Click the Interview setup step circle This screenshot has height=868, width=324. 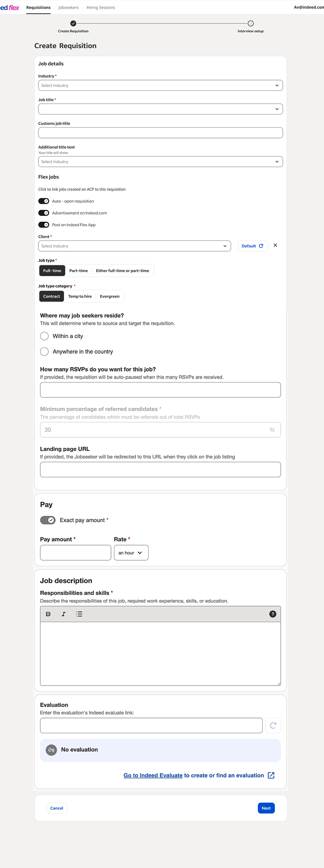tap(251, 23)
